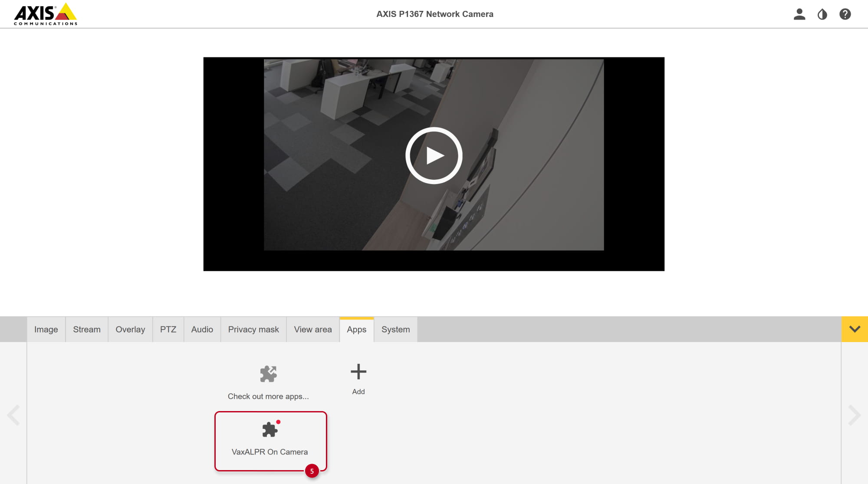The width and height of the screenshot is (868, 484).
Task: Switch to the View area tab
Action: point(313,329)
